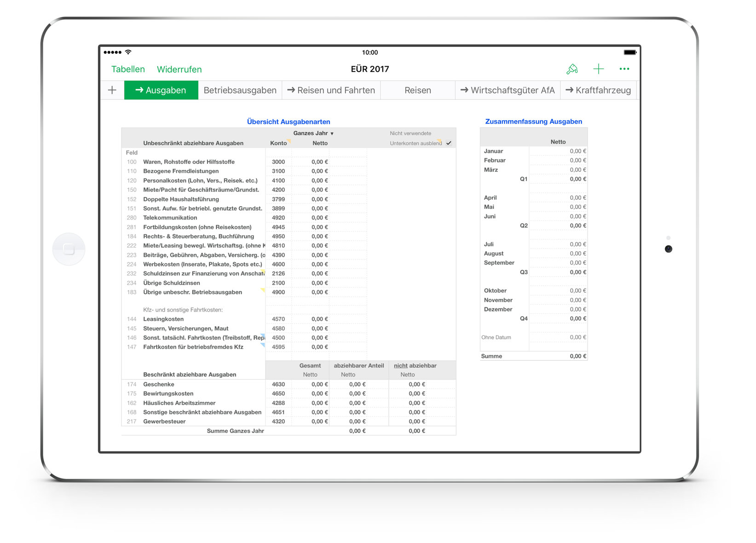Open the more options ellipsis menu
The height and width of the screenshot is (543, 756).
tap(624, 69)
